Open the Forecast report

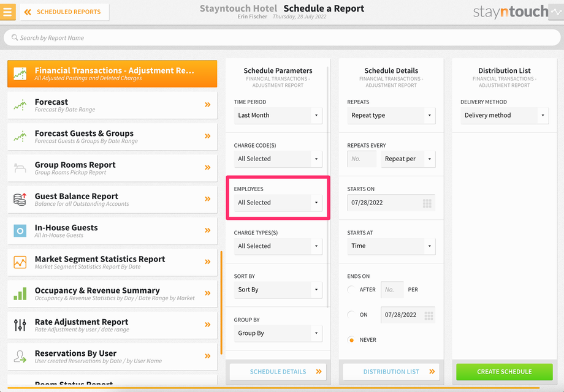coord(112,105)
